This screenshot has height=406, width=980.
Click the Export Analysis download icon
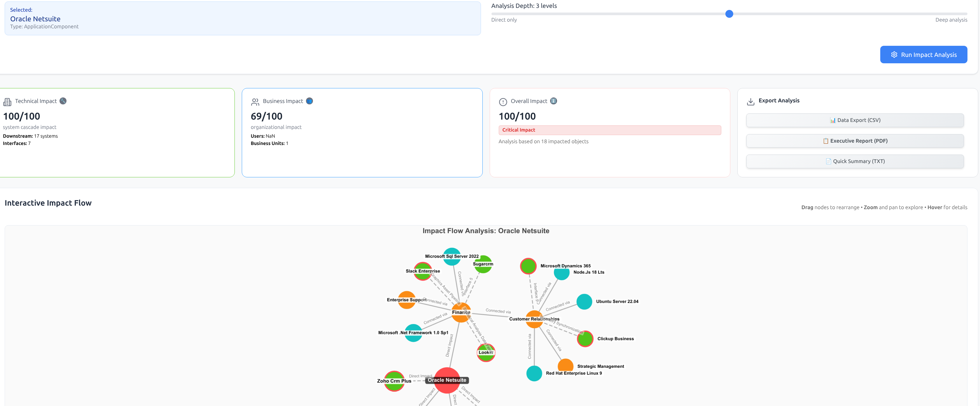[750, 101]
